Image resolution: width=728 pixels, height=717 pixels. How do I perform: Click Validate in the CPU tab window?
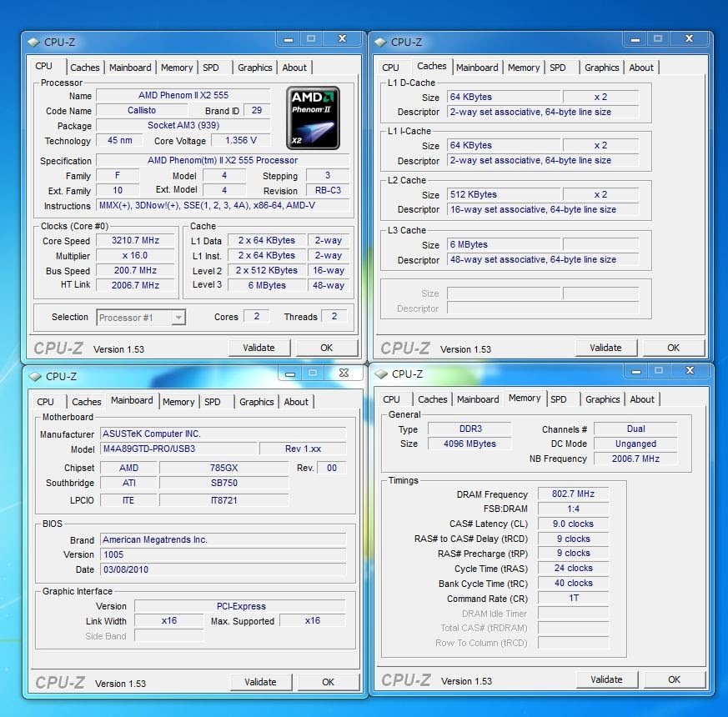(259, 348)
